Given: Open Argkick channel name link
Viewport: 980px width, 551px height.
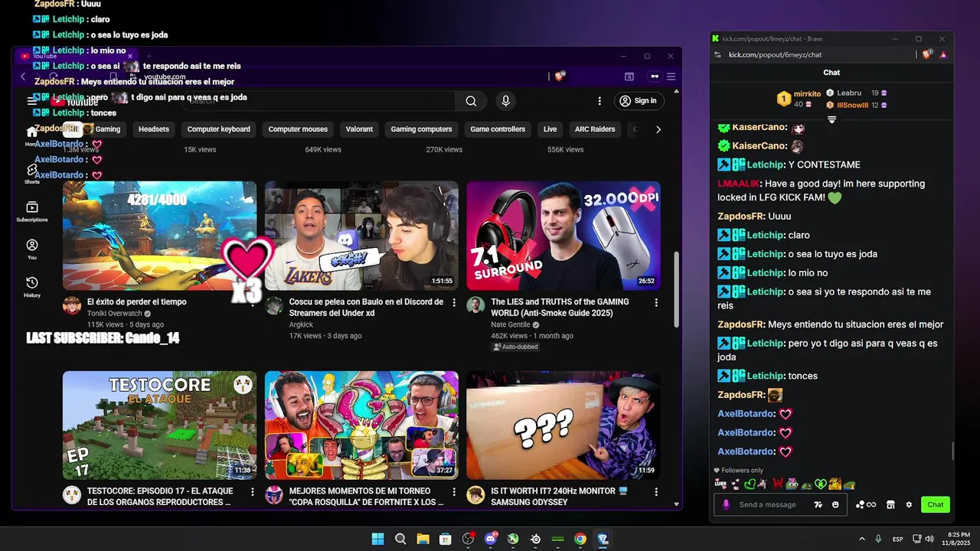Looking at the screenshot, I should pos(301,324).
